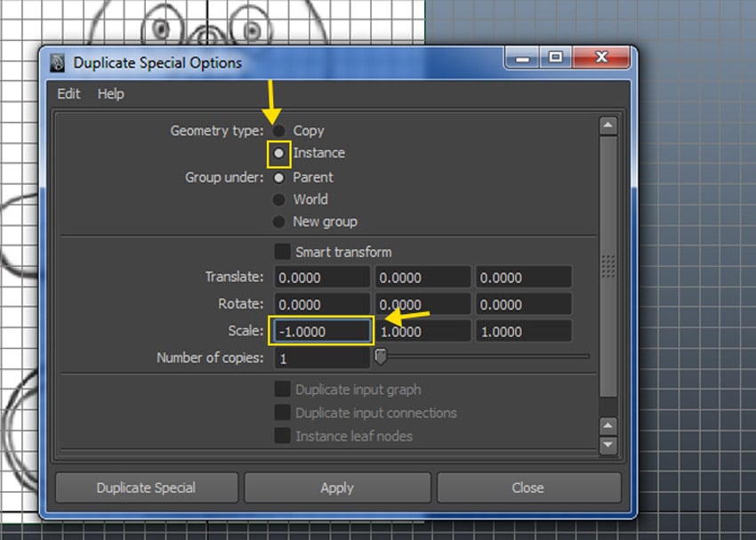Click the Number of copies label
Screen dimensions: 756x540
210,358
